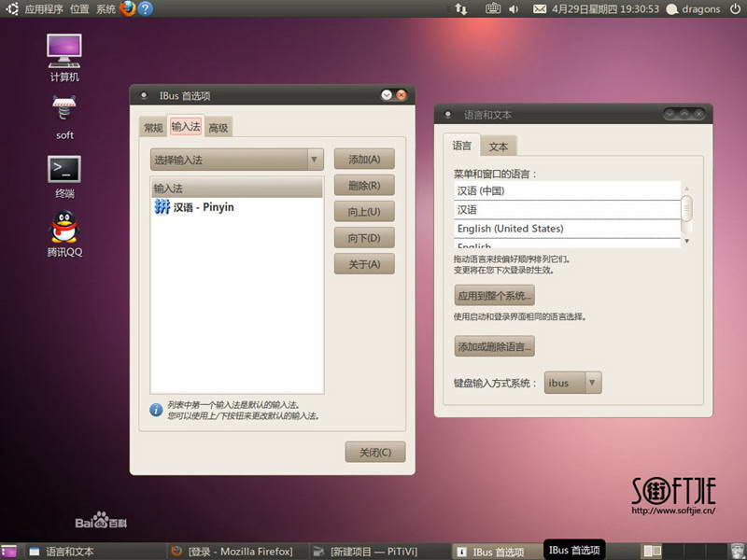Click the 添加或删除语言 button
The image size is (747, 560).
pyautogui.click(x=494, y=346)
